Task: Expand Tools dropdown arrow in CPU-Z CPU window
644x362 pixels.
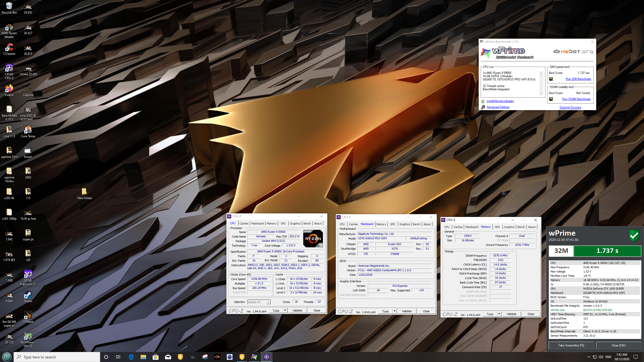Action: coord(285,310)
